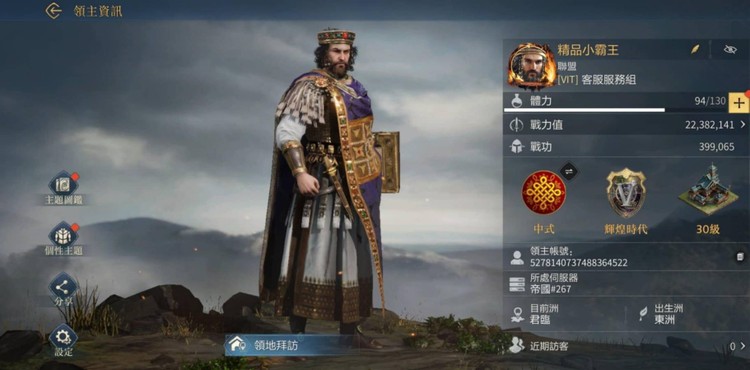750x370 pixels.
Task: Click the 體力 stamina progress bar
Action: pos(584,110)
